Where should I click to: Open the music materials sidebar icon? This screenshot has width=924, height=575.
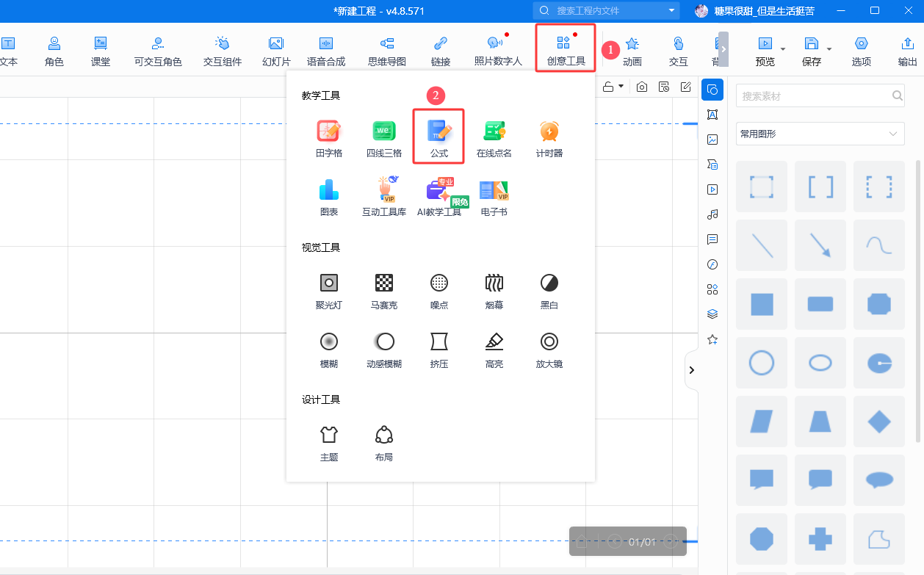712,214
